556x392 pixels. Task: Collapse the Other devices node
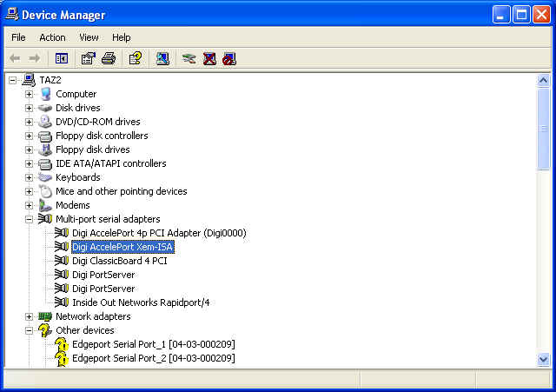[29, 330]
